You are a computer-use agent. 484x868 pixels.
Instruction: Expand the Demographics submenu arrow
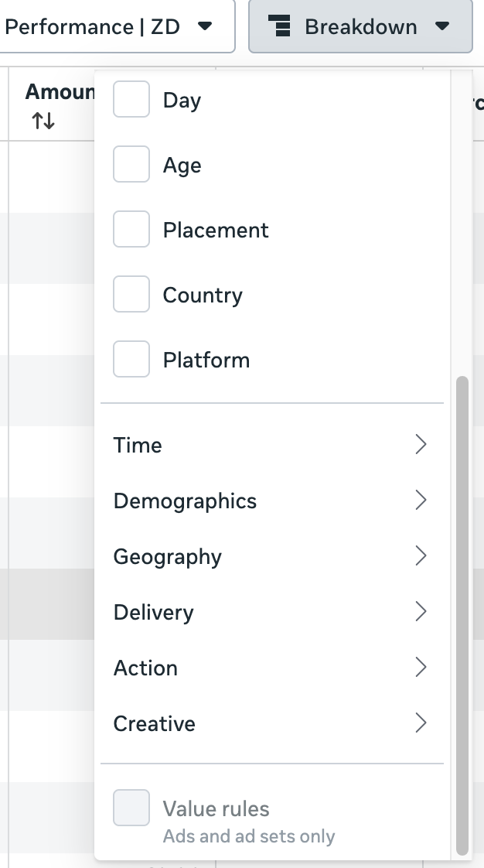click(421, 501)
